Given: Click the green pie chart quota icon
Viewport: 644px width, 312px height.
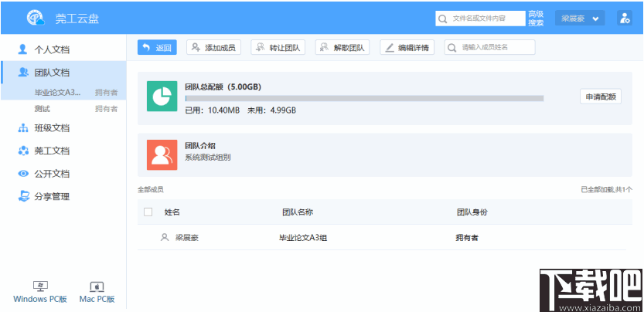Looking at the screenshot, I should click(162, 96).
